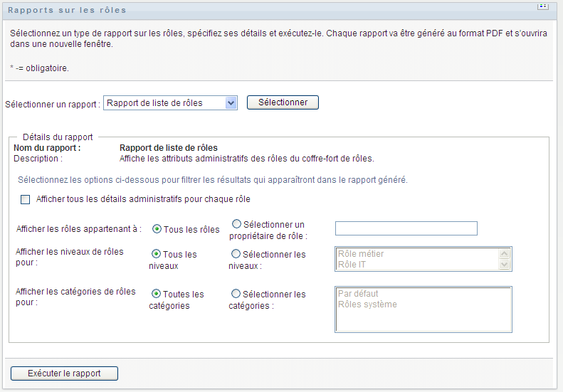The width and height of the screenshot is (563, 392).
Task: Open the report selection dropdown
Action: (x=169, y=103)
